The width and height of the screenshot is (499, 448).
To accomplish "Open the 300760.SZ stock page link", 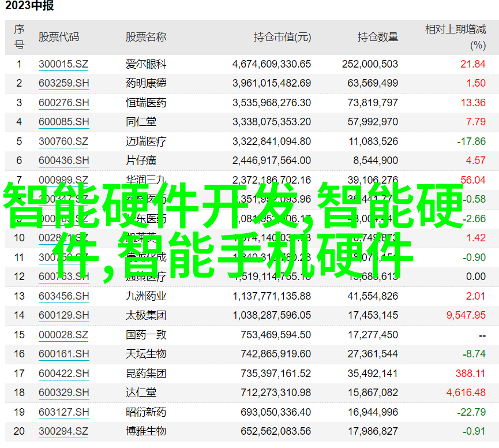I will (63, 141).
